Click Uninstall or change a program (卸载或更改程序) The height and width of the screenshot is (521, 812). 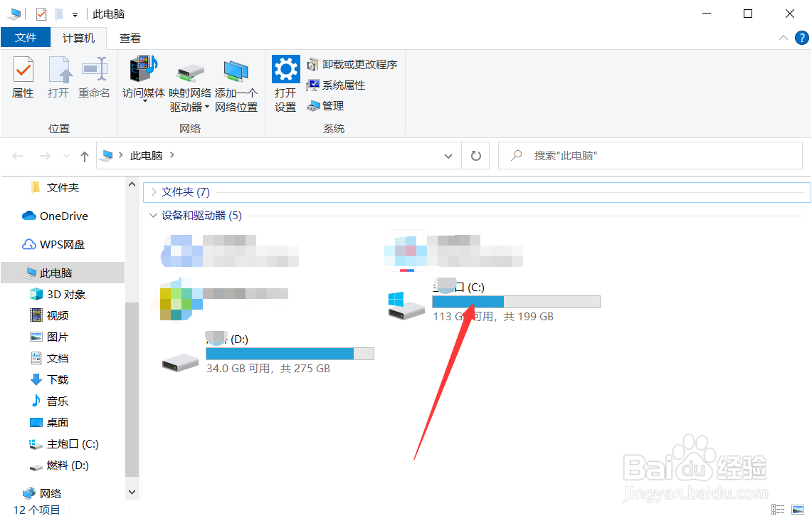[x=352, y=64]
